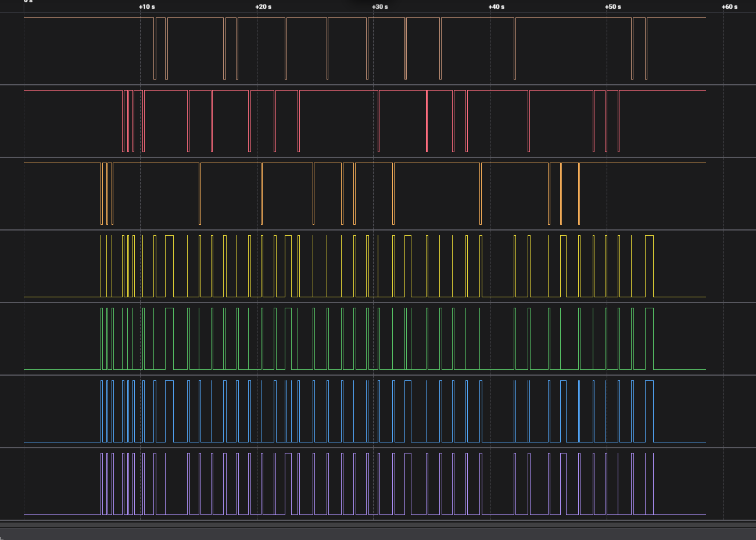756x540 pixels.
Task: Click the divider between yellow and green channels
Action: tap(378, 303)
